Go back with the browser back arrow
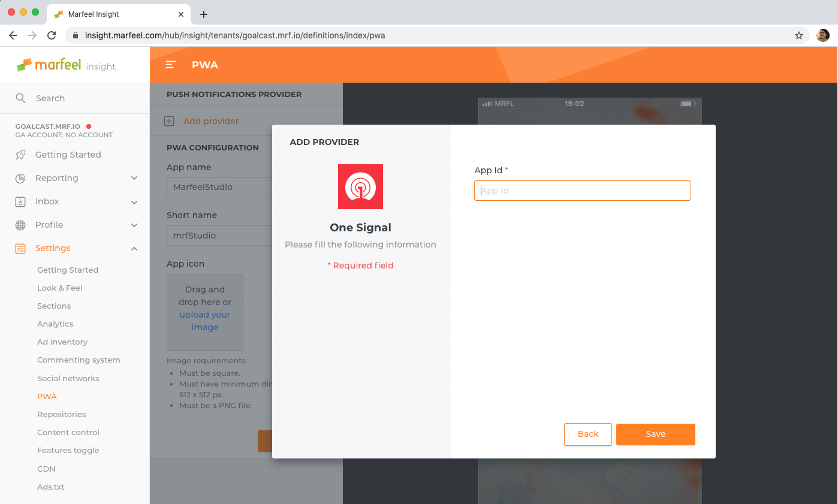Image resolution: width=838 pixels, height=504 pixels. pyautogui.click(x=13, y=35)
